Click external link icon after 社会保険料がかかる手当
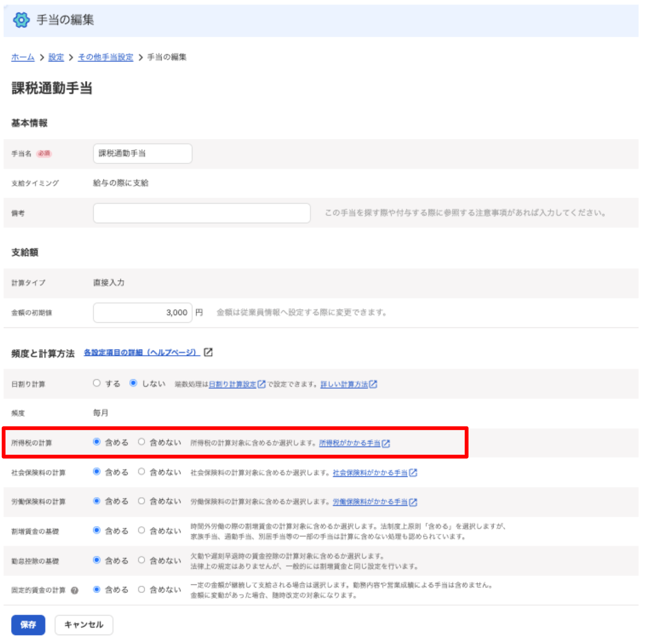 [x=413, y=473]
